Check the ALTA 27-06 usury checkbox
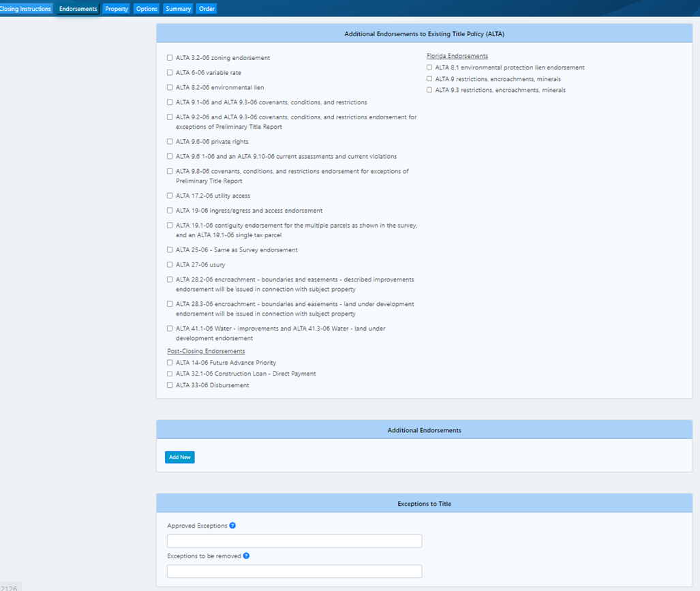The width and height of the screenshot is (700, 591). pyautogui.click(x=169, y=264)
